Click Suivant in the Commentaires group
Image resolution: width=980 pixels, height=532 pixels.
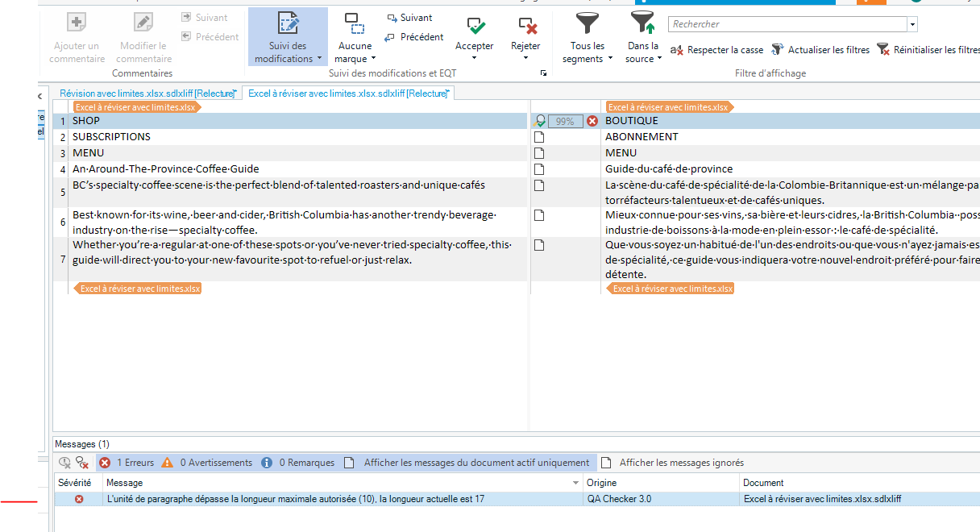pyautogui.click(x=204, y=18)
